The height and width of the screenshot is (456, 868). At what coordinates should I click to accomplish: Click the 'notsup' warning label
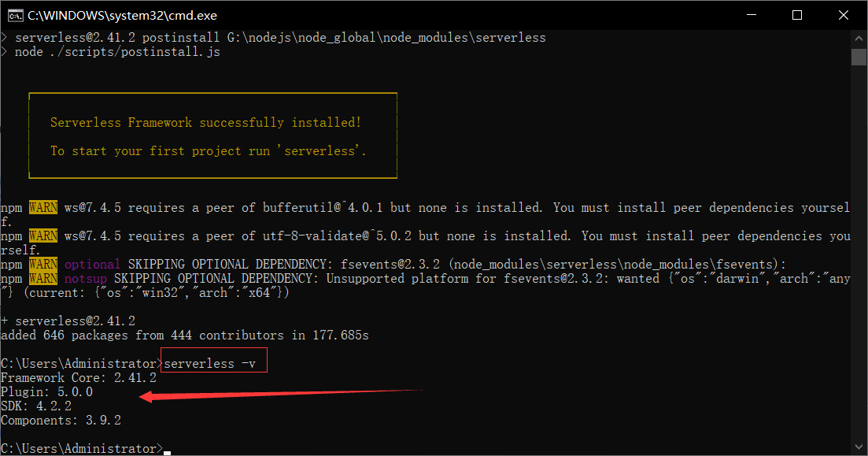[x=87, y=278]
